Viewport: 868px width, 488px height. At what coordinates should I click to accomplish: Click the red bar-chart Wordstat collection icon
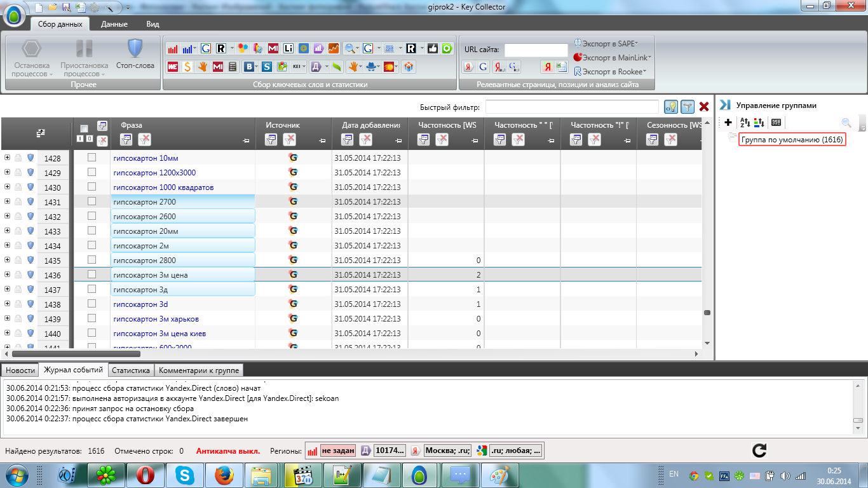coord(173,48)
